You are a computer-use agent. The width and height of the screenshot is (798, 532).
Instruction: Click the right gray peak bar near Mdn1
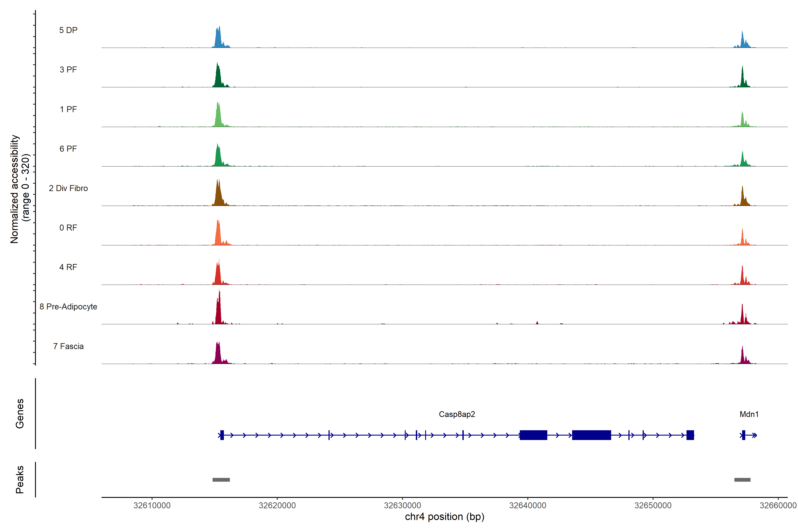pos(742,480)
